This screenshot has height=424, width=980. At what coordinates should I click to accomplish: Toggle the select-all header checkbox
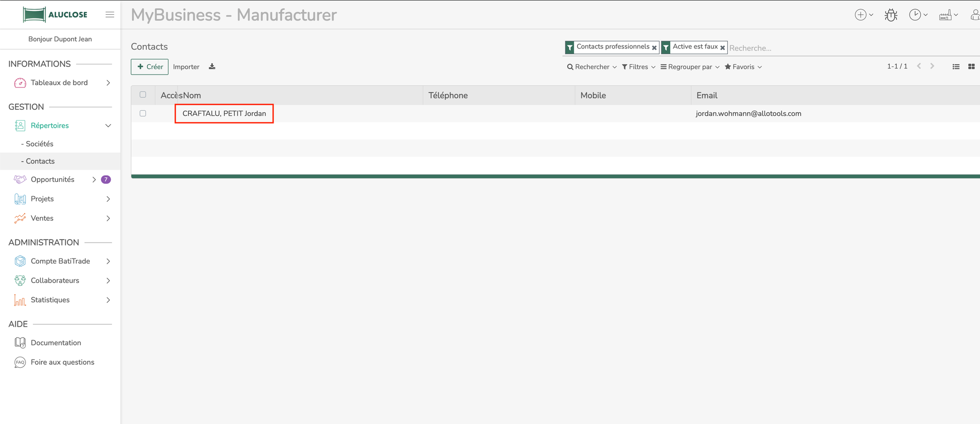143,95
